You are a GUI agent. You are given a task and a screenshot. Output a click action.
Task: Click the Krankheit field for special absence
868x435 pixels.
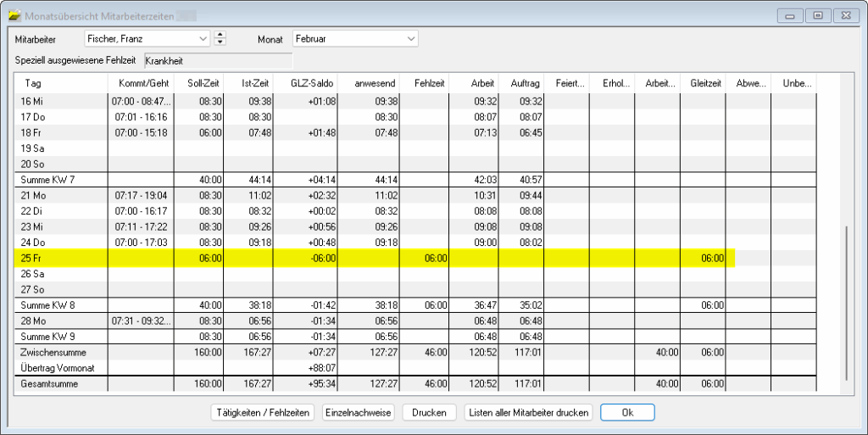point(218,61)
